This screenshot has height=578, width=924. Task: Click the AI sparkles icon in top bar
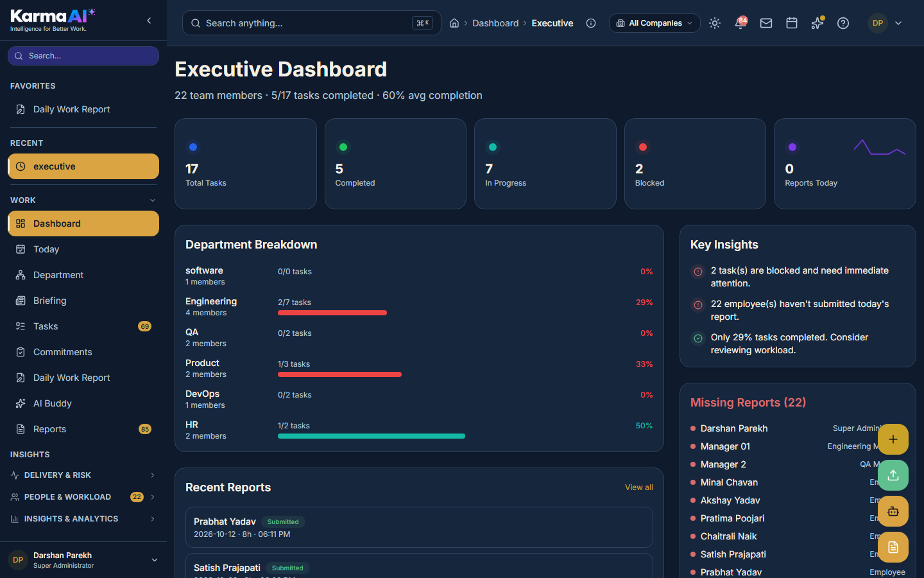(817, 23)
